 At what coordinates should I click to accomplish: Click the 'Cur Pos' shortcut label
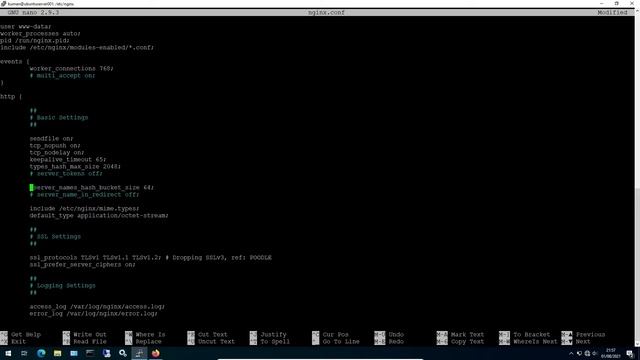coord(336,334)
